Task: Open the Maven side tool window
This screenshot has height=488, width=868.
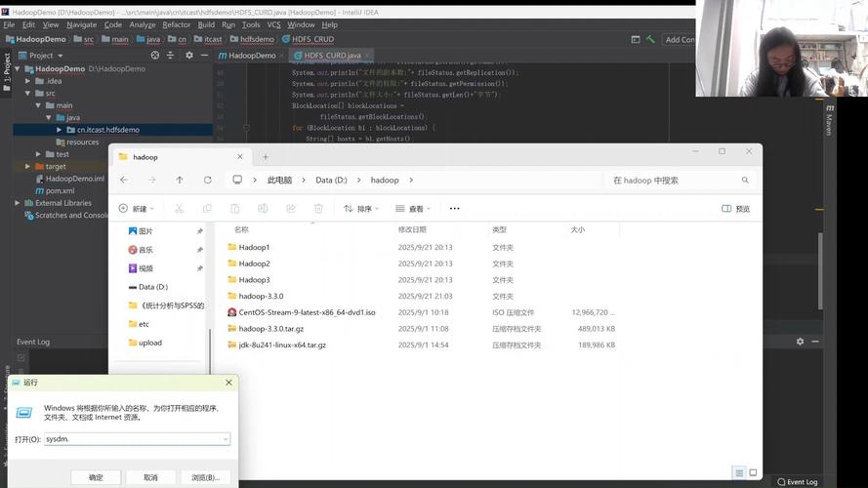Action: [x=829, y=121]
